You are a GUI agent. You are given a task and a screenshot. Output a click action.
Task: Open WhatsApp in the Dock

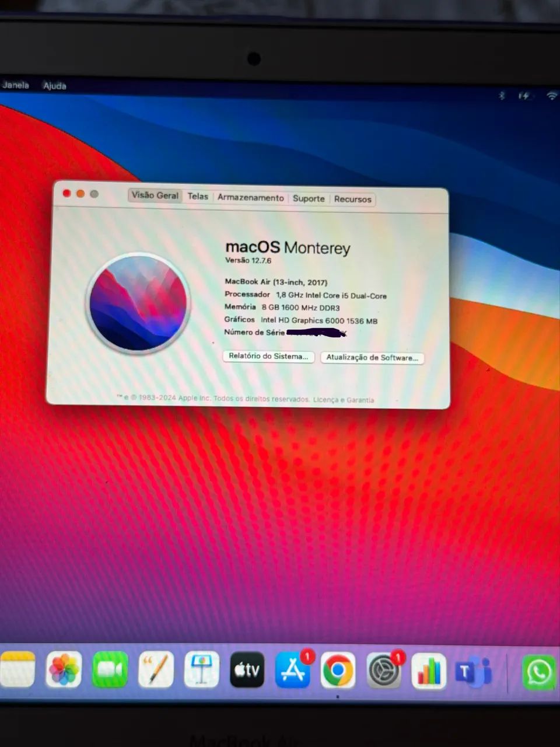[538, 672]
